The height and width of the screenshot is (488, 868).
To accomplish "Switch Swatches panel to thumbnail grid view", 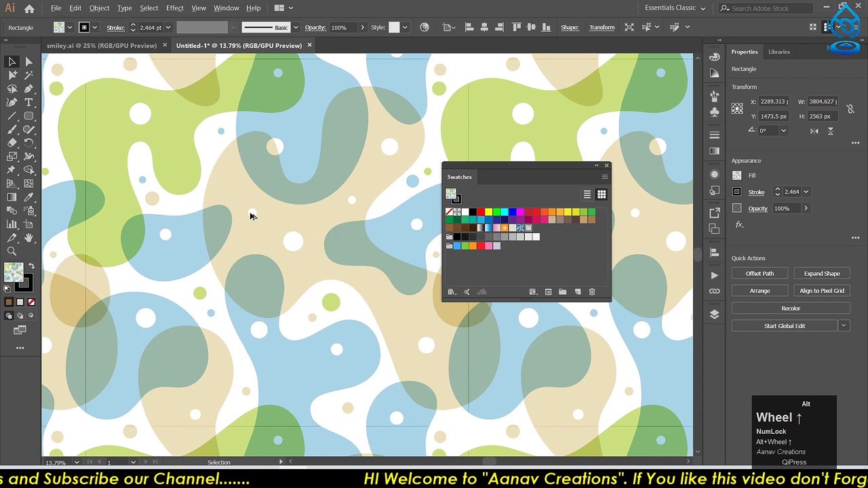I will (x=601, y=195).
